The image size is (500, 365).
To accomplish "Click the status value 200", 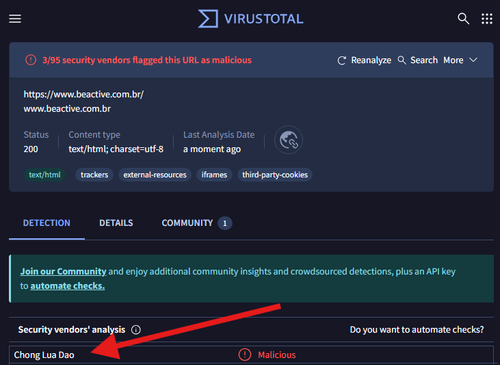I will [31, 149].
